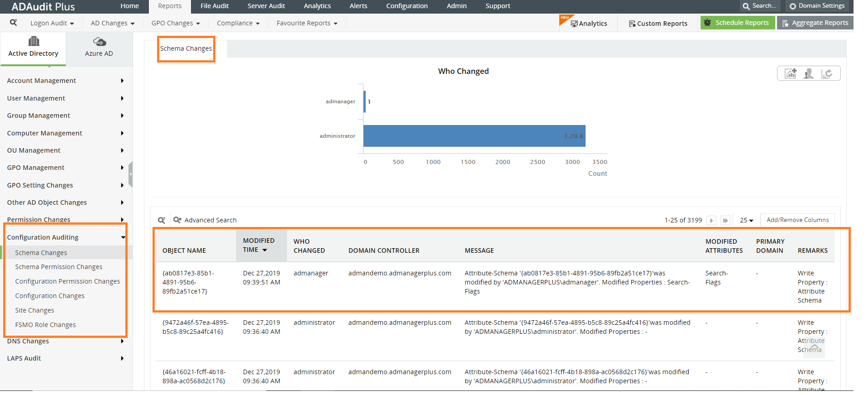The height and width of the screenshot is (395, 868).
Task: Open FSMO Role Changes report
Action: tap(46, 325)
